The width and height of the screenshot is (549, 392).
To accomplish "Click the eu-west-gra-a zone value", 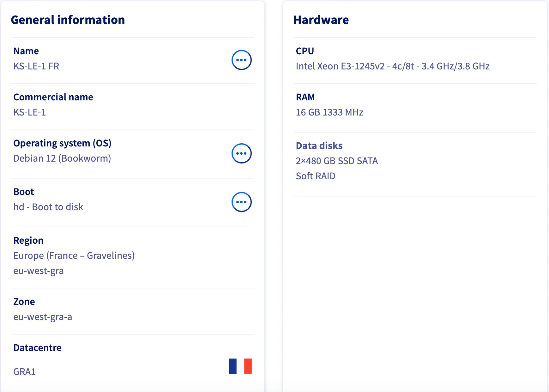I will (43, 317).
